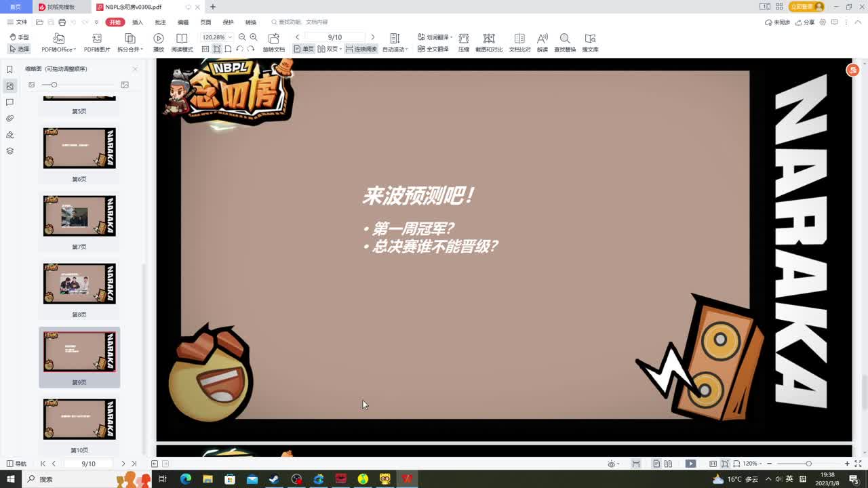Rotate the document with 旋转文档
This screenshot has height=488, width=868.
tap(274, 43)
